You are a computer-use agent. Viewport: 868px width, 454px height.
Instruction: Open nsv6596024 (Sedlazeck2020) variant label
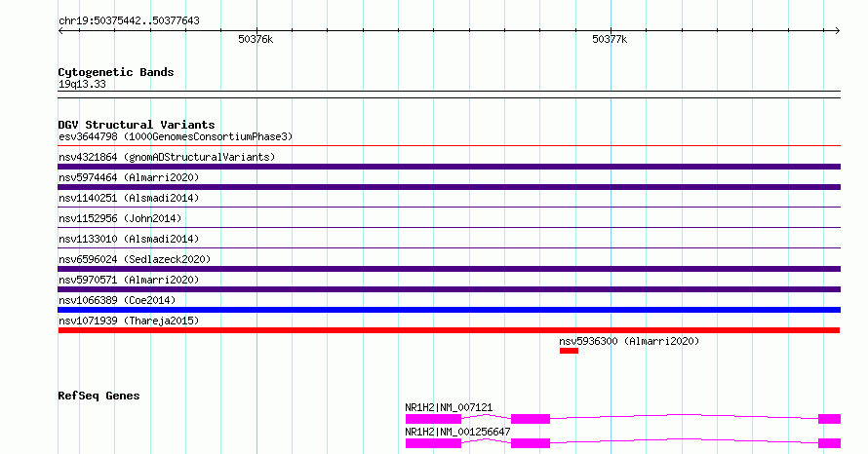[x=135, y=259]
